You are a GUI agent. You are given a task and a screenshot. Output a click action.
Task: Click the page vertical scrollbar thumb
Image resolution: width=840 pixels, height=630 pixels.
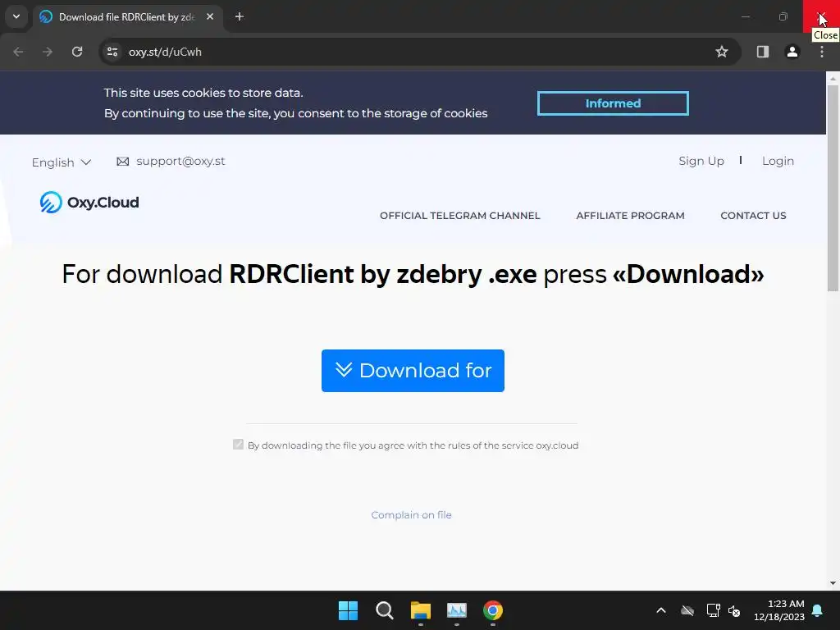(833, 188)
